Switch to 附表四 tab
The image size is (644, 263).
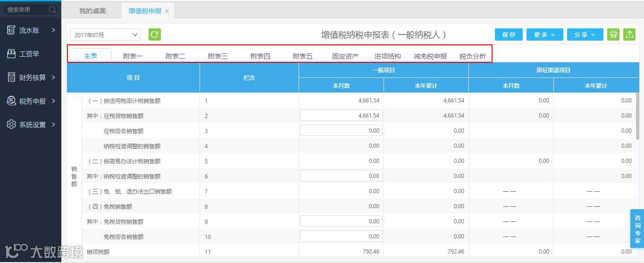[260, 56]
